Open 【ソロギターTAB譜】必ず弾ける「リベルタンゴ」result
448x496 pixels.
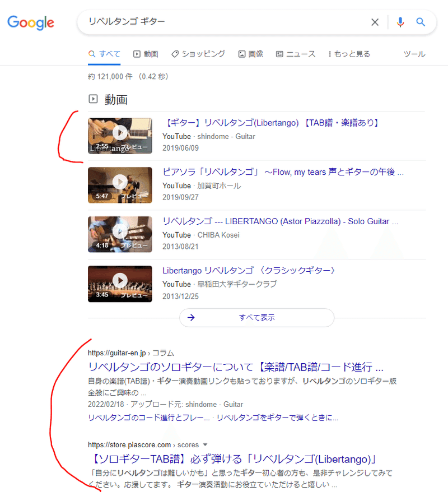pos(234,460)
